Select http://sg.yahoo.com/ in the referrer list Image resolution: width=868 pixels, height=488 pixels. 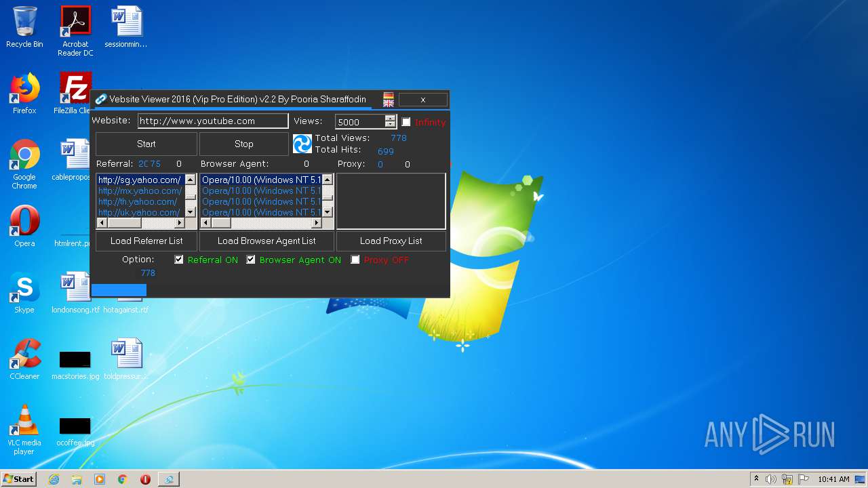140,180
